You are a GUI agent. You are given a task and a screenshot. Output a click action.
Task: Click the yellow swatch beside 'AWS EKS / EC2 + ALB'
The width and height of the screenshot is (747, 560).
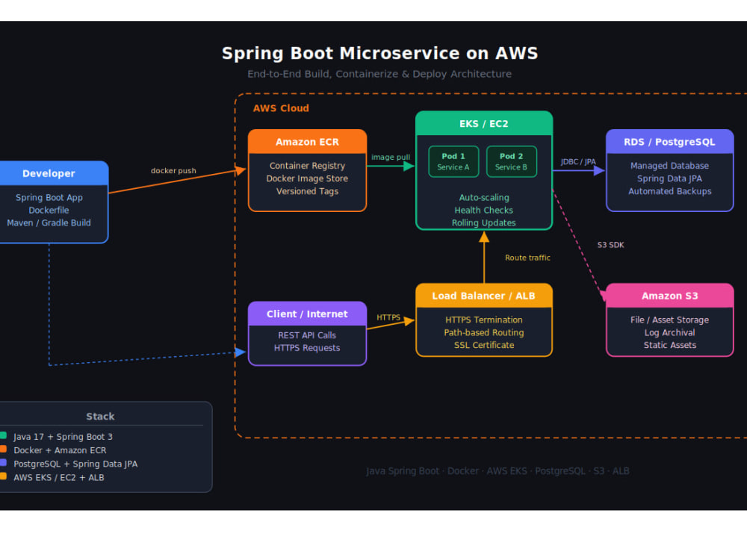pos(3,476)
